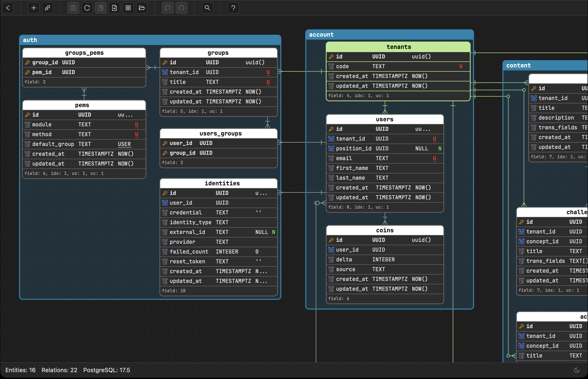Toggle dark mode moon icon
The height and width of the screenshot is (379, 588).
click(577, 370)
